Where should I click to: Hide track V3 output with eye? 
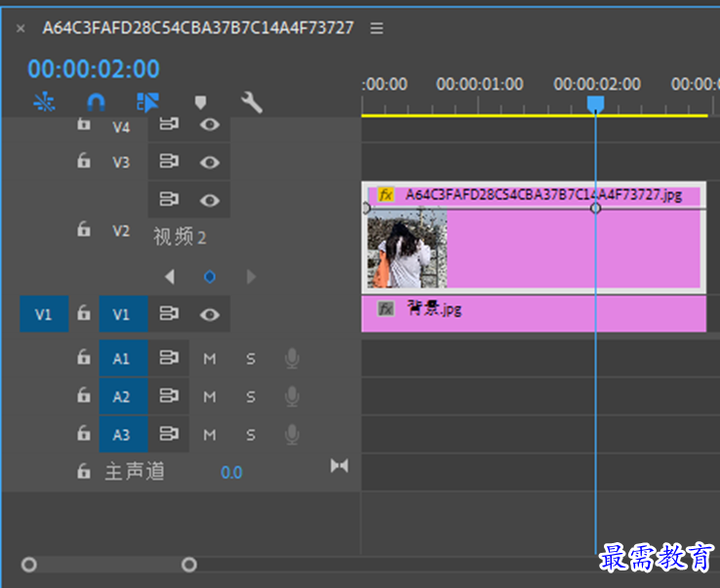click(x=210, y=162)
